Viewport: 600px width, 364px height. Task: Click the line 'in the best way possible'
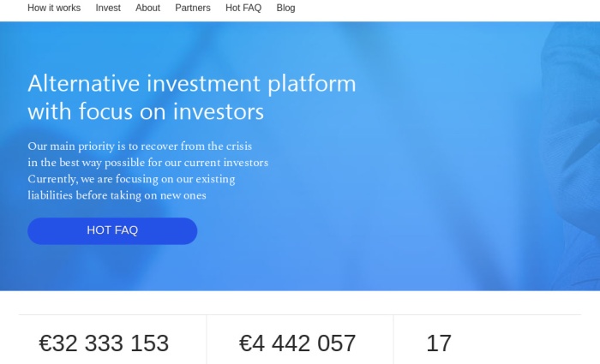pos(87,163)
